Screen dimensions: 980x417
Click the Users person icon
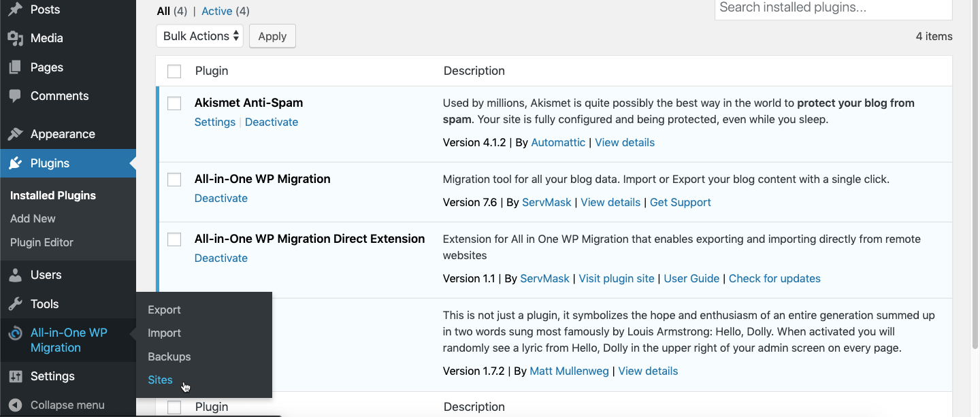[x=15, y=275]
